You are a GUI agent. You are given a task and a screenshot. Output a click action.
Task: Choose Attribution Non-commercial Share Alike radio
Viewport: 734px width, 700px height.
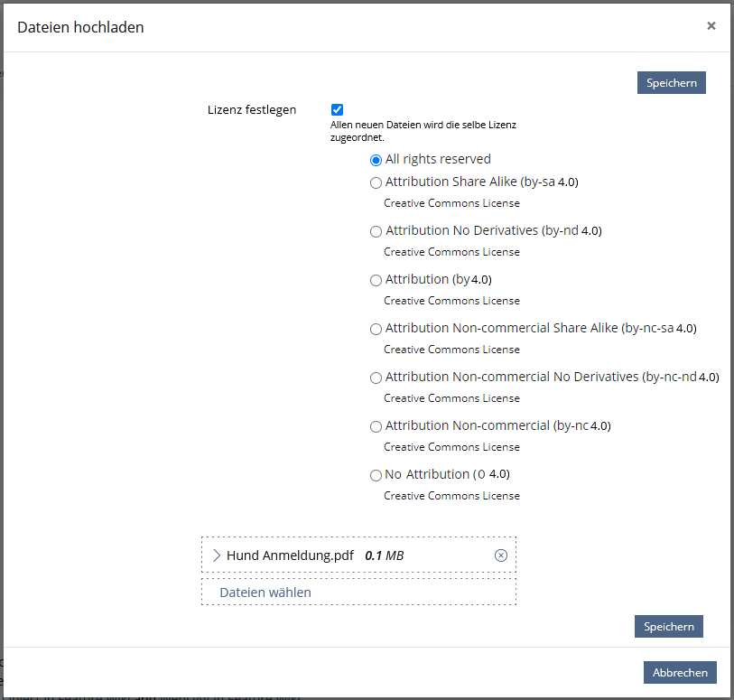pyautogui.click(x=376, y=329)
